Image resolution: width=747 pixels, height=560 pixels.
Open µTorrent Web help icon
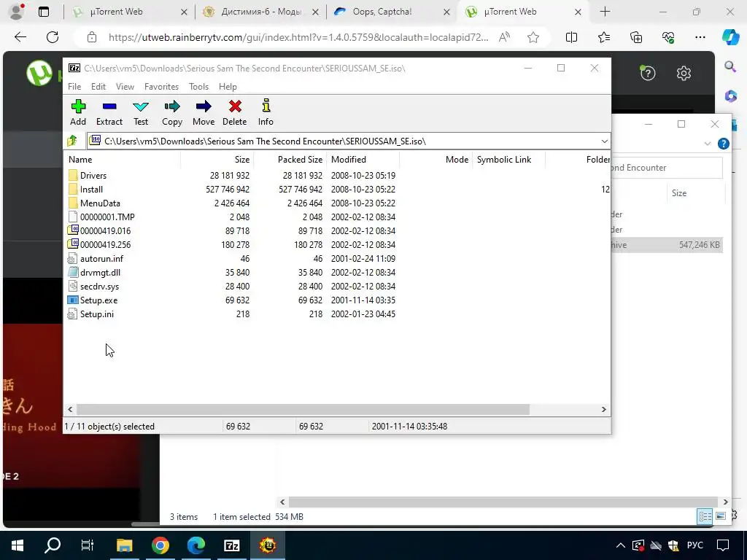click(x=648, y=73)
